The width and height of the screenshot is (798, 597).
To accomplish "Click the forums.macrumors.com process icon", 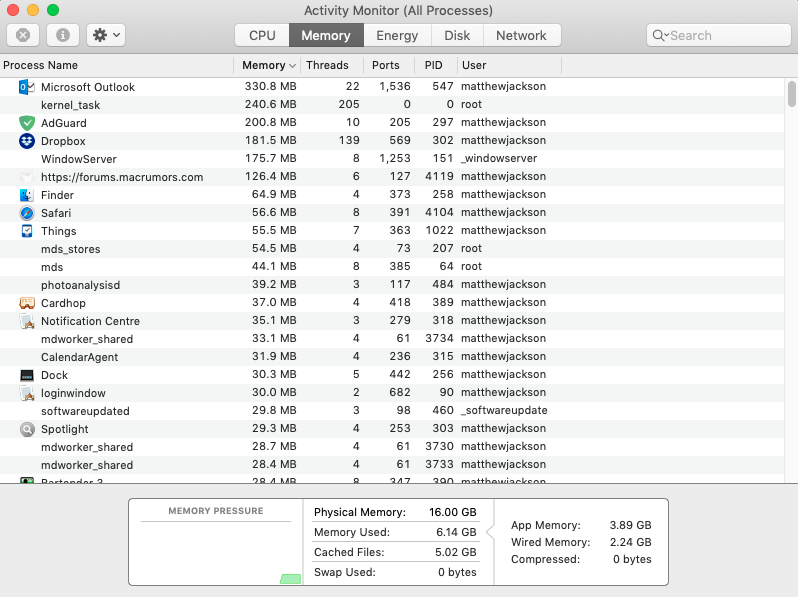I will click(27, 177).
